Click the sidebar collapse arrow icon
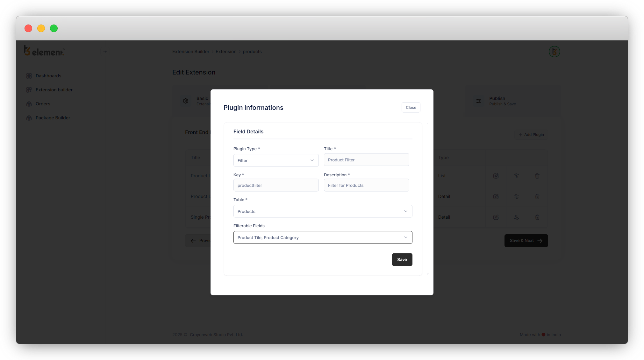 (x=105, y=52)
